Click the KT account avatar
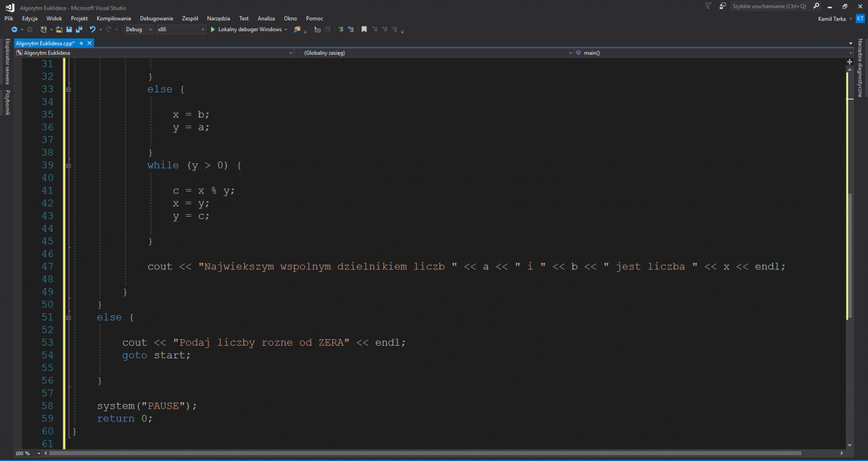The height and width of the screenshot is (461, 868). click(860, 19)
